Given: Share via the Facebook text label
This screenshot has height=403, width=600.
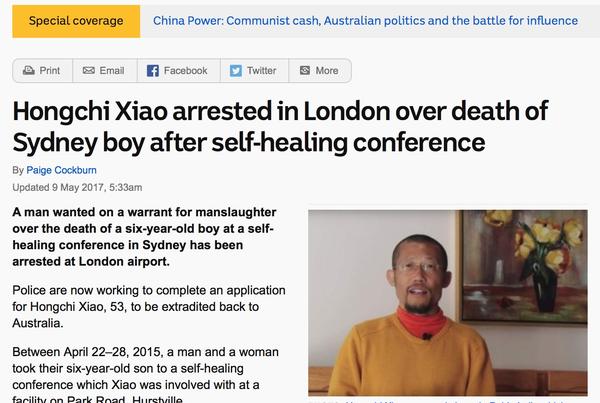Looking at the screenshot, I should 186,71.
